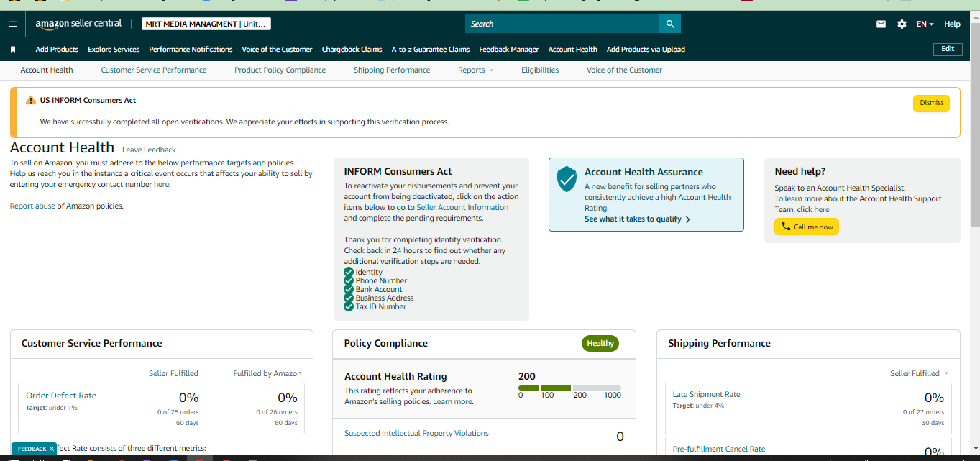Open Suspected Intellectual Property Violations link
This screenshot has height=461, width=980.
(416, 433)
